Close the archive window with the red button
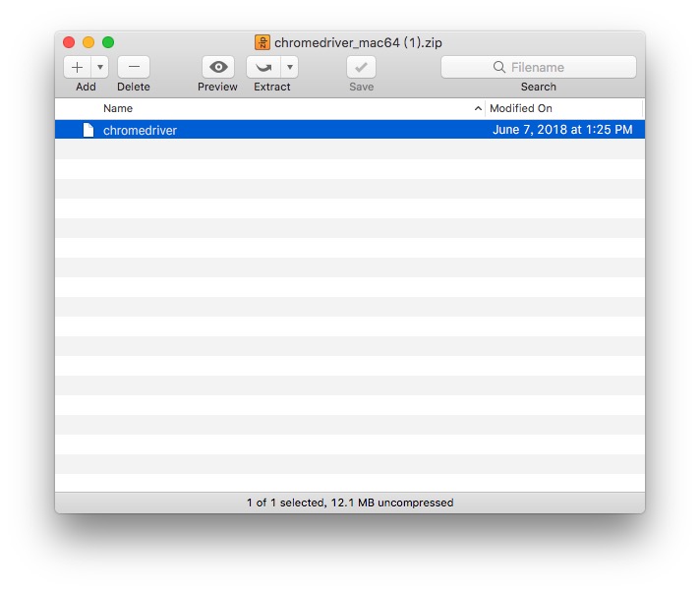The width and height of the screenshot is (700, 592). coord(69,42)
